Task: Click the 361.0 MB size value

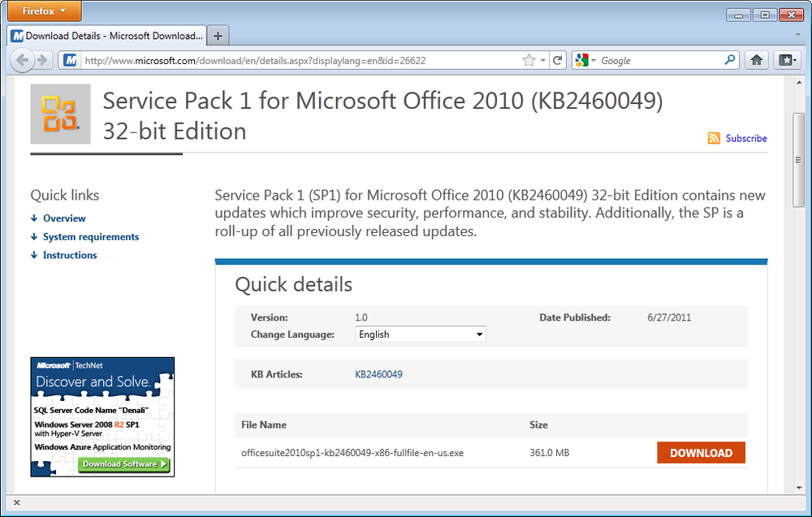Action: [x=550, y=453]
